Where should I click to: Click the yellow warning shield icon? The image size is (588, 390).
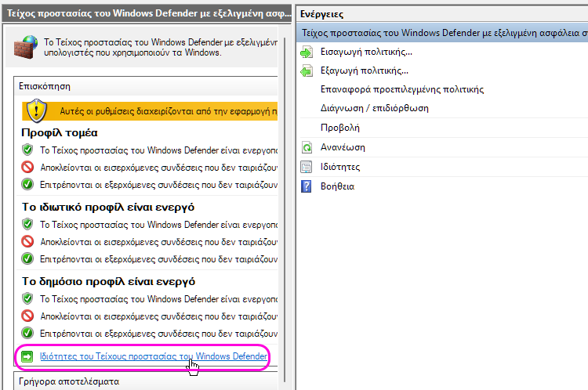click(36, 111)
